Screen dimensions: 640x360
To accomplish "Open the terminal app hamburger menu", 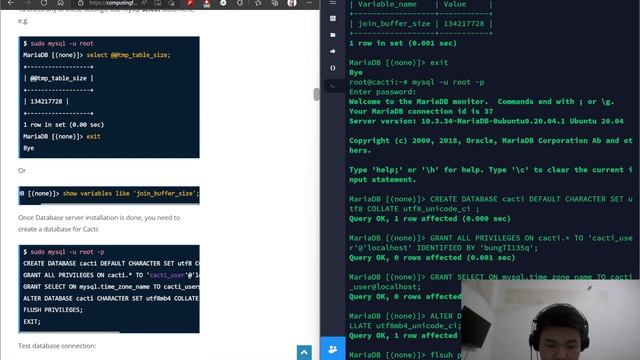I will (x=333, y=3).
